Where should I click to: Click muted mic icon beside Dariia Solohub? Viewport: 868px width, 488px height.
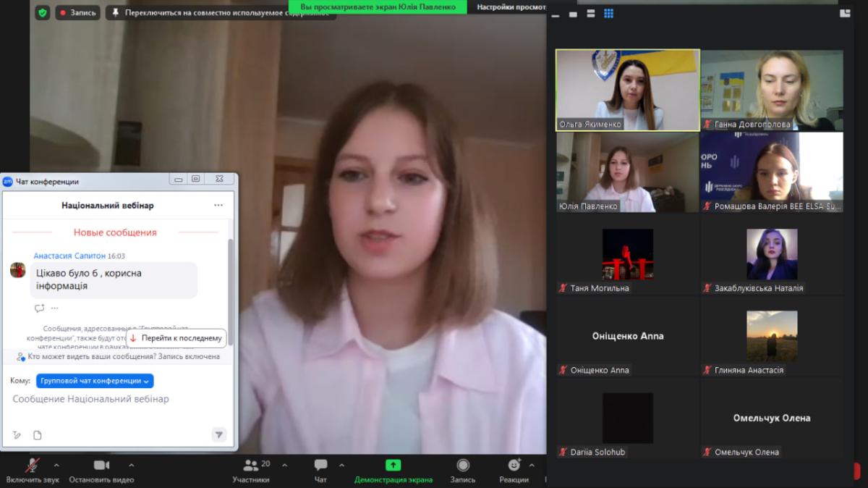[x=563, y=452]
